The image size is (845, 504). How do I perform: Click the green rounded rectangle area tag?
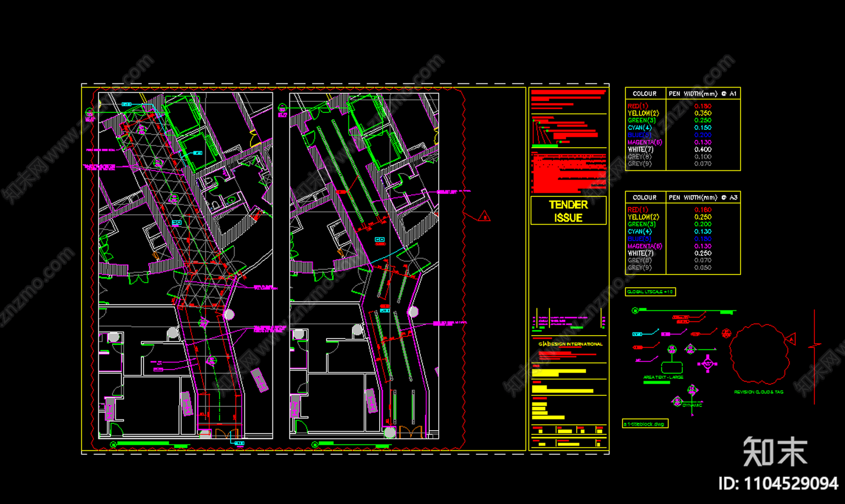point(672,367)
